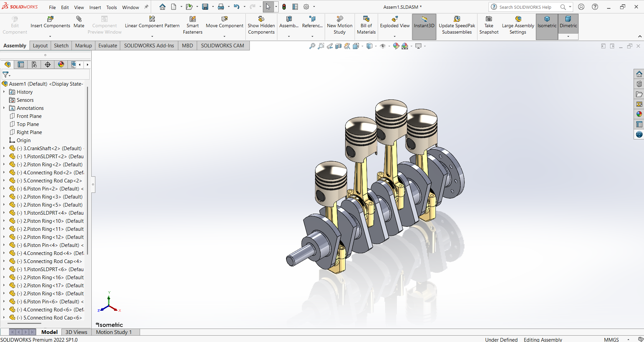The width and height of the screenshot is (644, 342).
Task: Switch to the Sketch tab
Action: pos(61,46)
